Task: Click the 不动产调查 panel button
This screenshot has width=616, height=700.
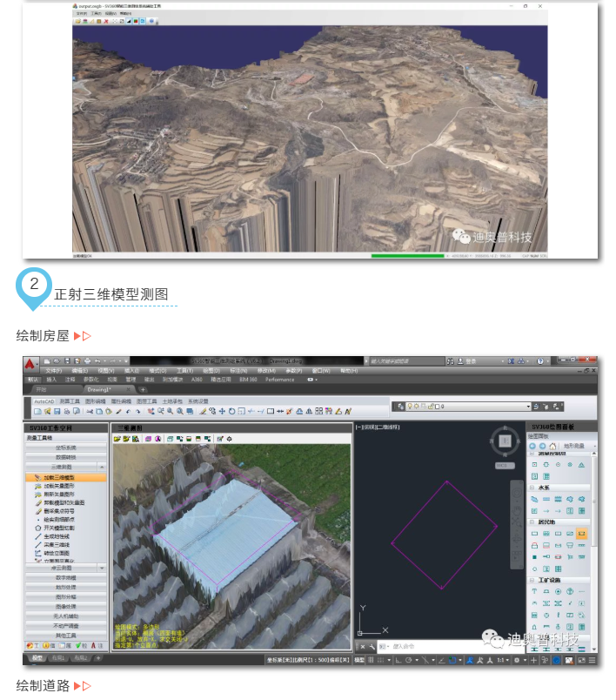Action: (x=66, y=626)
